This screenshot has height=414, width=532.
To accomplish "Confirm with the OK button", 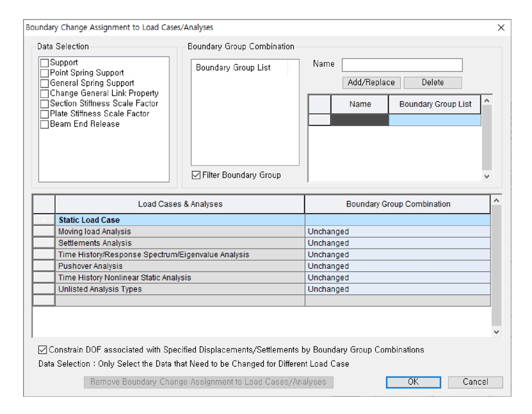I will click(x=413, y=382).
